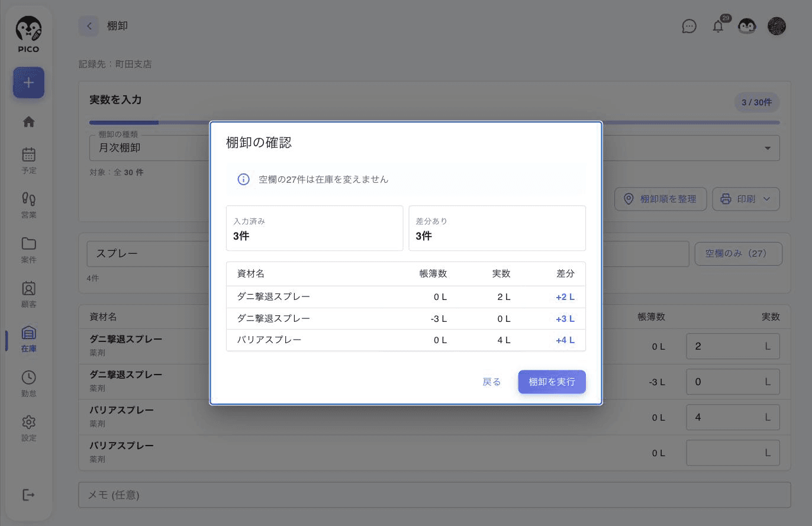Click the 差分あり 3件 card

click(497, 228)
